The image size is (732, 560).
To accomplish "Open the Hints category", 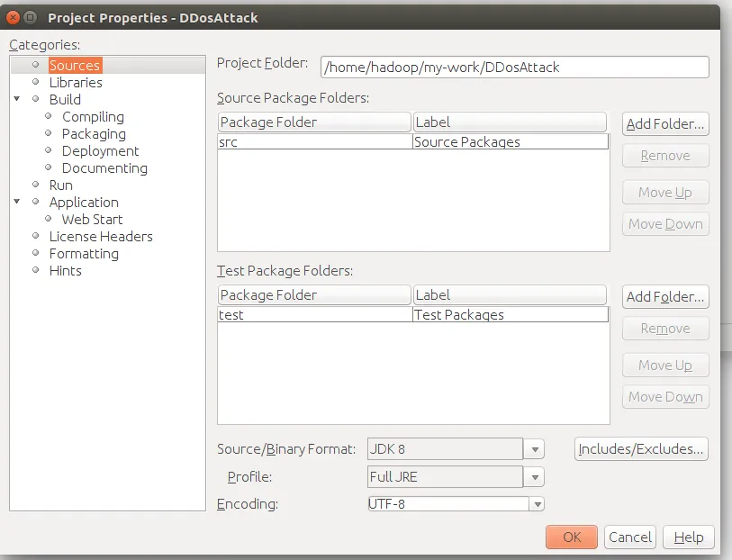I will [66, 271].
